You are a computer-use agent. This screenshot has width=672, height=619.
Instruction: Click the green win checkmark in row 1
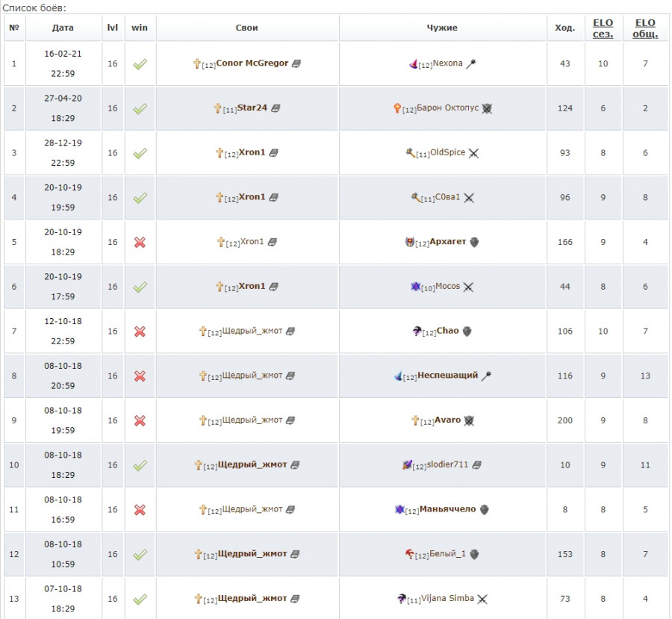click(x=140, y=64)
